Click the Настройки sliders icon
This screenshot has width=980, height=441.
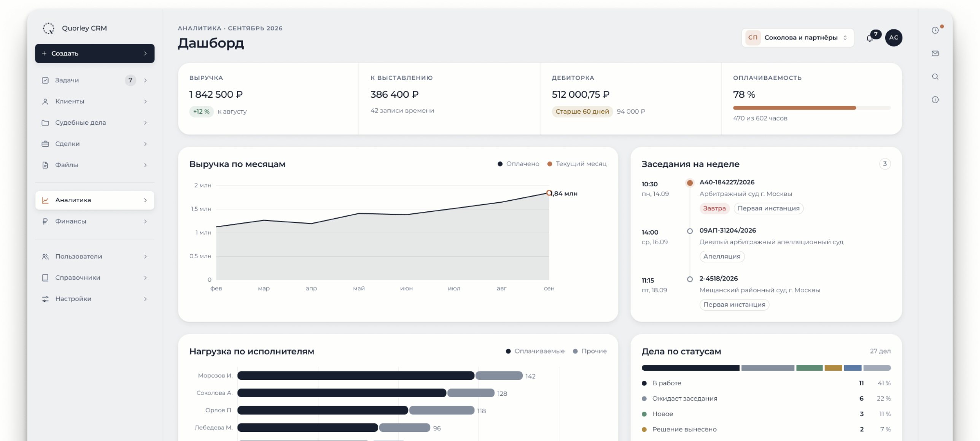pos(45,299)
